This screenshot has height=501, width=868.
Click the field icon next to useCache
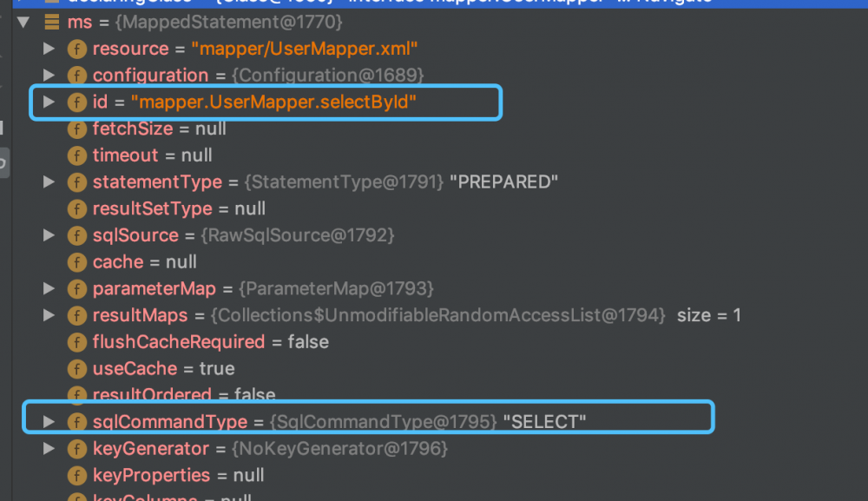point(76,369)
